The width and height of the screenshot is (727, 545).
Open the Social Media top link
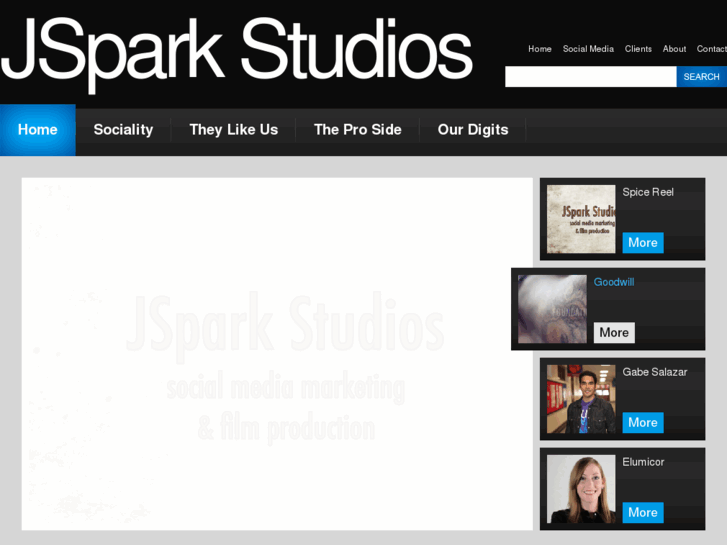point(588,49)
